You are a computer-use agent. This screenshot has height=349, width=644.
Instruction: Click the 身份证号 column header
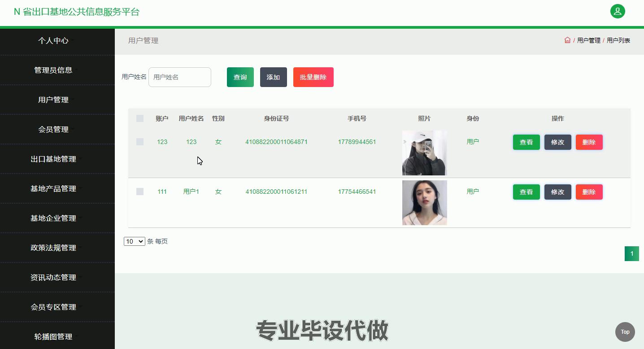[276, 118]
